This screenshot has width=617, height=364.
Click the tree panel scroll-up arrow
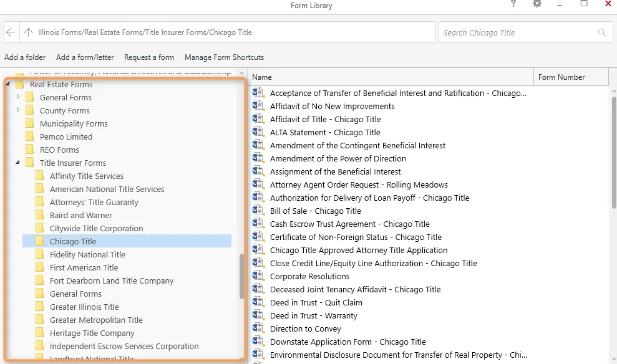pyautogui.click(x=241, y=73)
